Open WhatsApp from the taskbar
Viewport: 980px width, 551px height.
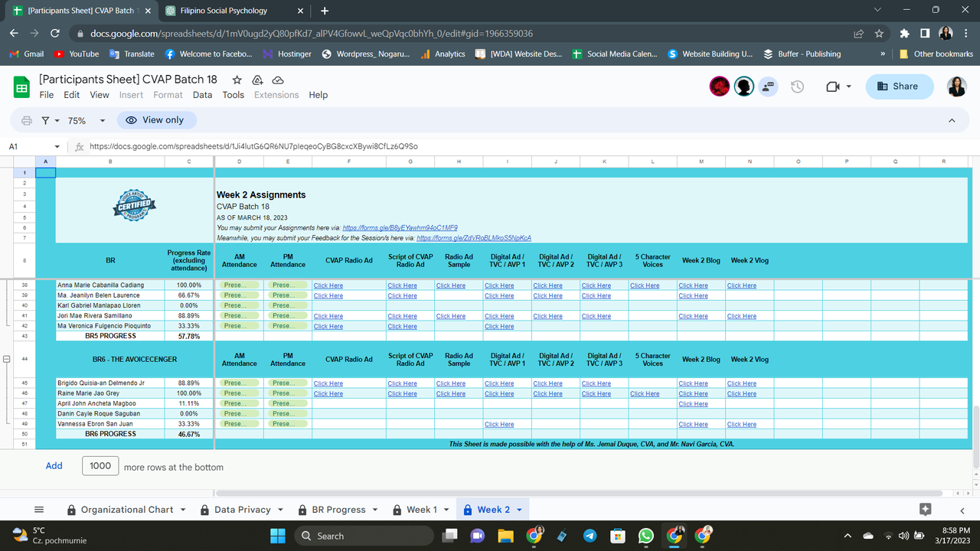coord(645,536)
